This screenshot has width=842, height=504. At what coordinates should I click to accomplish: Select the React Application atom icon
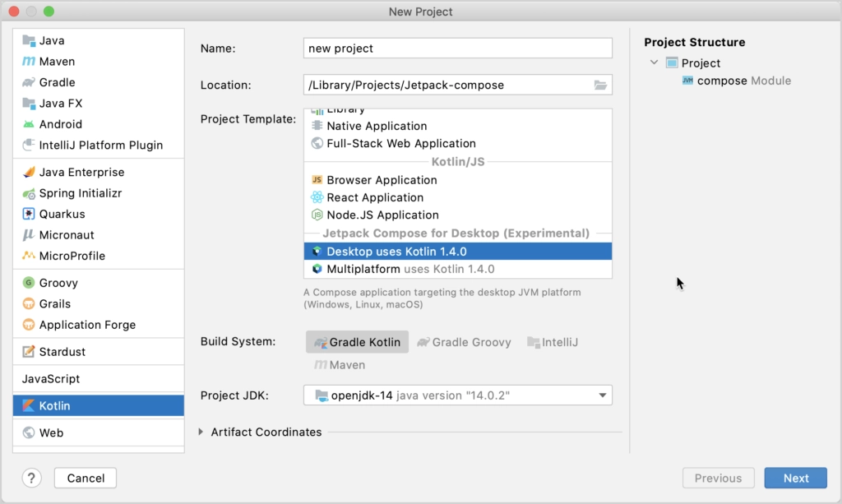pos(317,197)
